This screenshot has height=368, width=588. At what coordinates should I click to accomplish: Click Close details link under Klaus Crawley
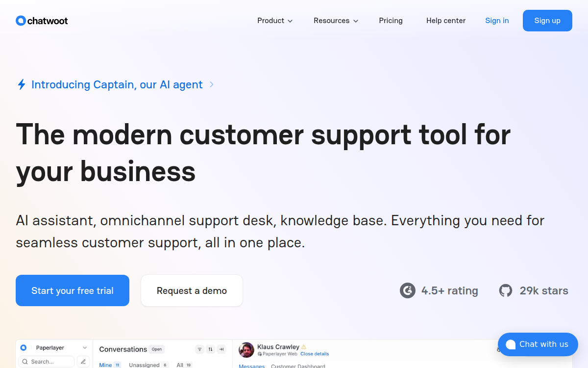315,354
